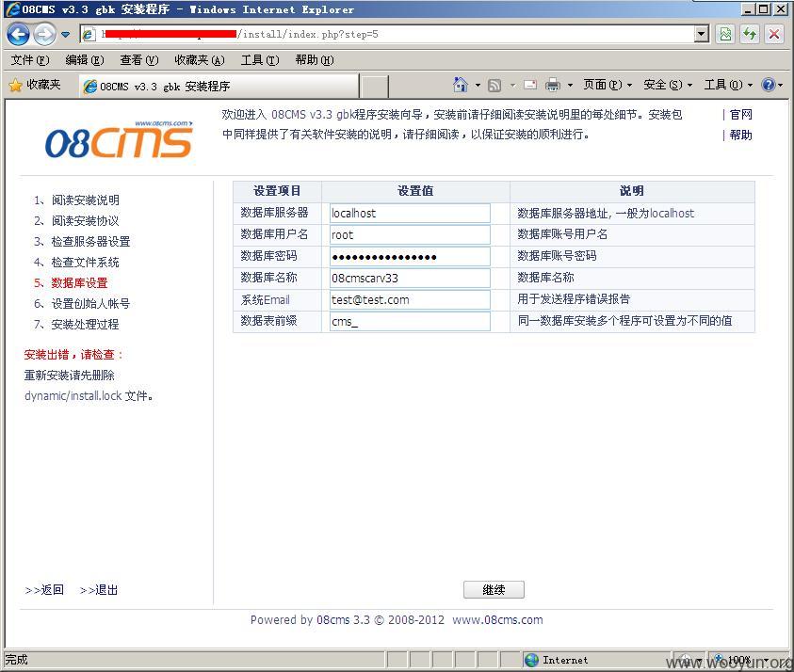
Task: Click the blue Help question mark icon
Action: pyautogui.click(x=769, y=85)
